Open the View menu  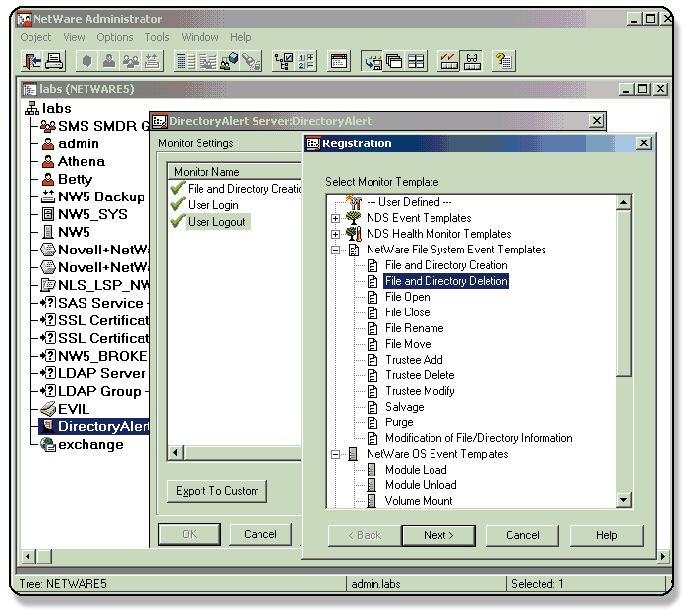pyautogui.click(x=74, y=37)
